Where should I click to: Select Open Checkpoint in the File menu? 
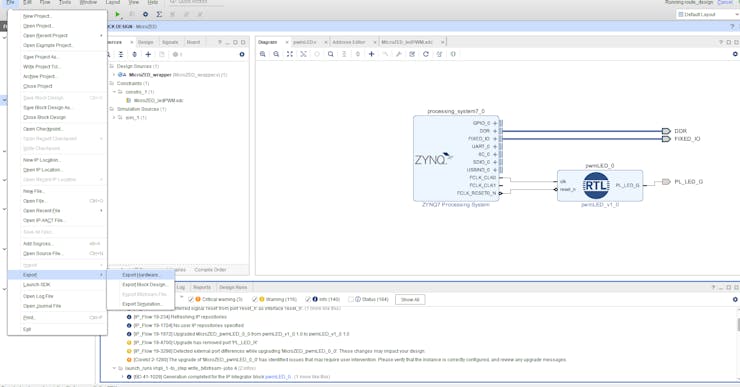point(57,129)
